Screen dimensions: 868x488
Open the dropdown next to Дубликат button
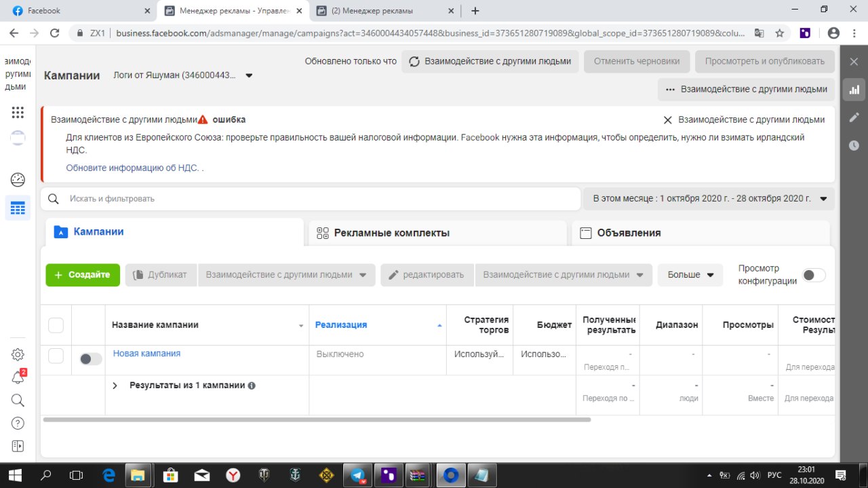click(x=286, y=275)
